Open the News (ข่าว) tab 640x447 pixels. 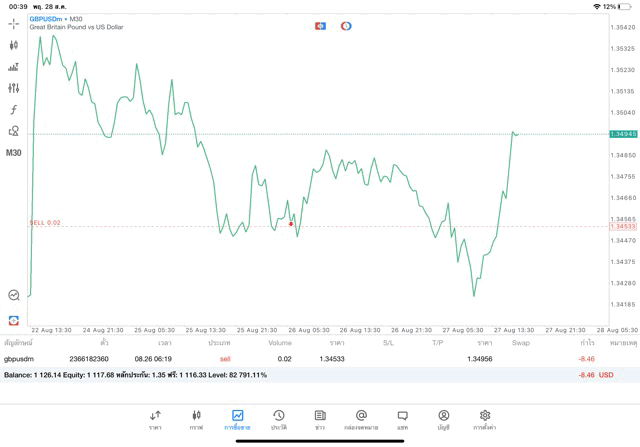[320, 419]
